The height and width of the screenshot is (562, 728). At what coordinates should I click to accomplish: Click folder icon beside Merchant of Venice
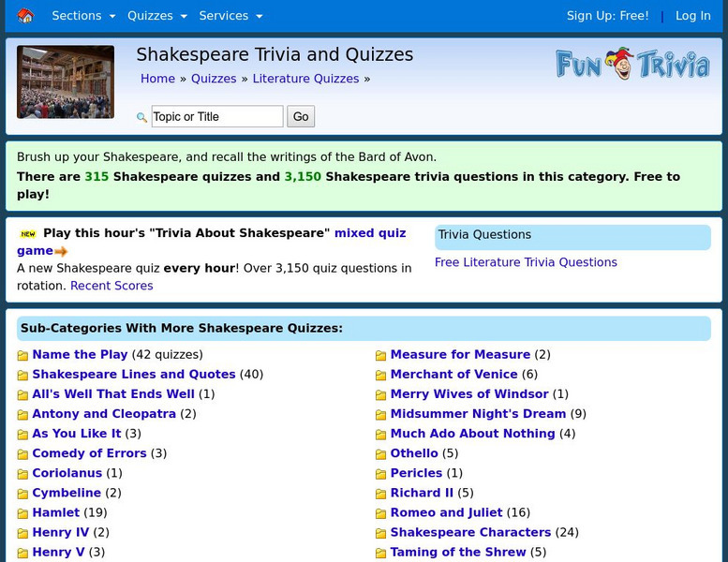click(380, 375)
